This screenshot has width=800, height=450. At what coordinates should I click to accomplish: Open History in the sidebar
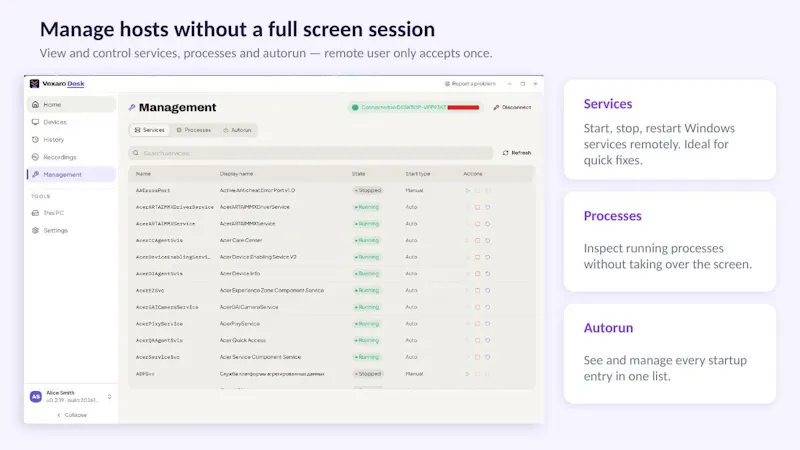coord(71,139)
